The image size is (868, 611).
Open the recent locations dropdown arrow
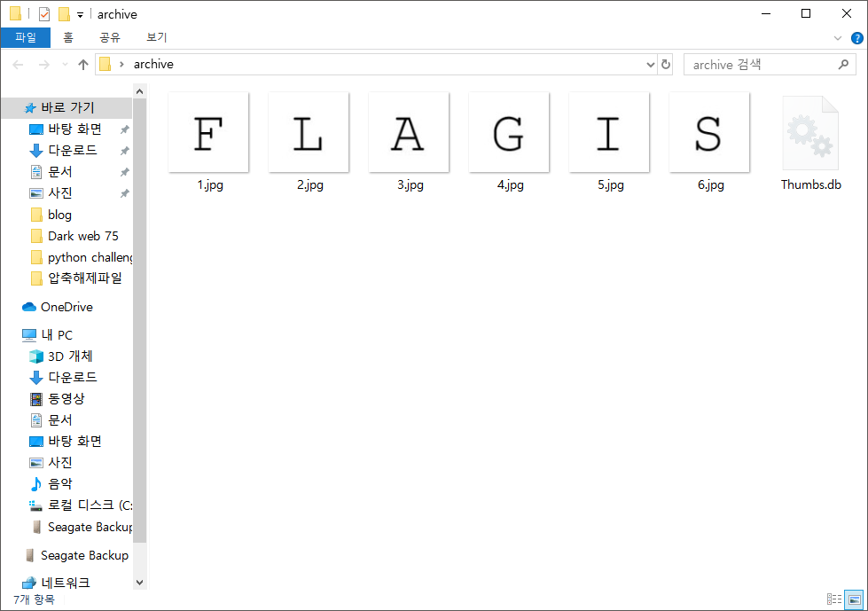tap(65, 65)
